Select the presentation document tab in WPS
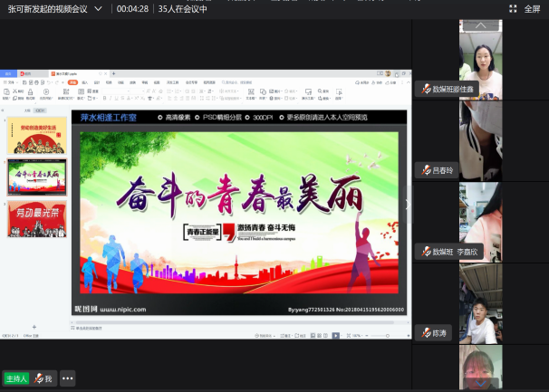This screenshot has height=392, width=549. (x=63, y=72)
